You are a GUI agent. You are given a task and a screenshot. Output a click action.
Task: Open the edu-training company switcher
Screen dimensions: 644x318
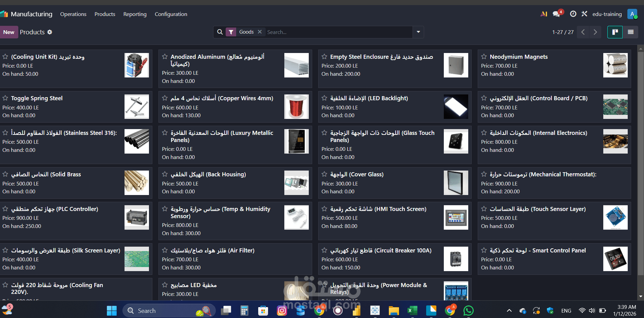click(607, 14)
